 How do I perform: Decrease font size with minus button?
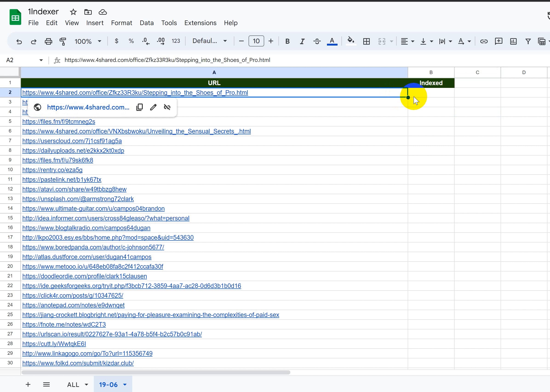[x=241, y=41]
